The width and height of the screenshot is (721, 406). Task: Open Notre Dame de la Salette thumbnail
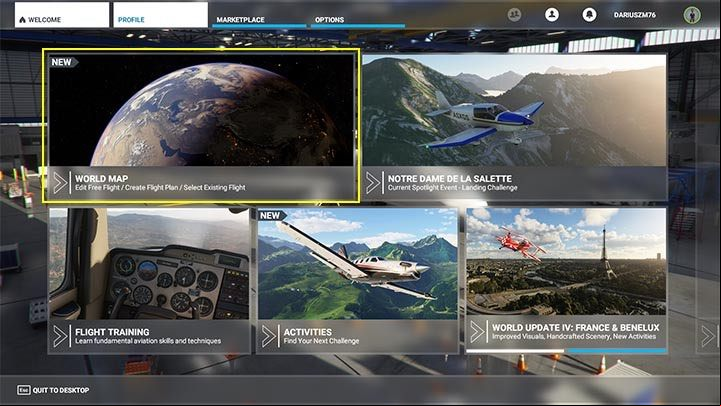point(514,110)
